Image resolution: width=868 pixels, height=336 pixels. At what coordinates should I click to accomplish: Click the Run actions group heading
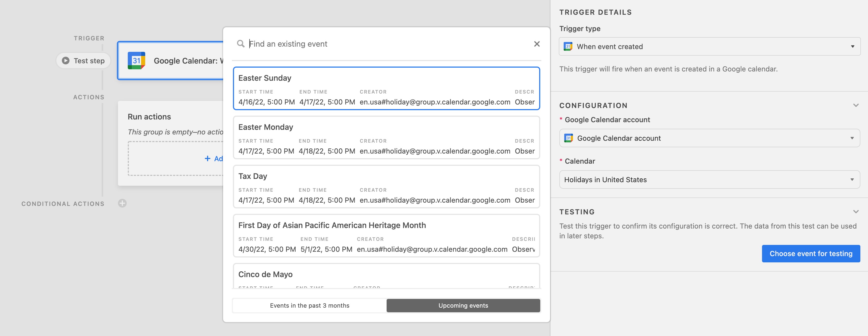click(x=149, y=117)
